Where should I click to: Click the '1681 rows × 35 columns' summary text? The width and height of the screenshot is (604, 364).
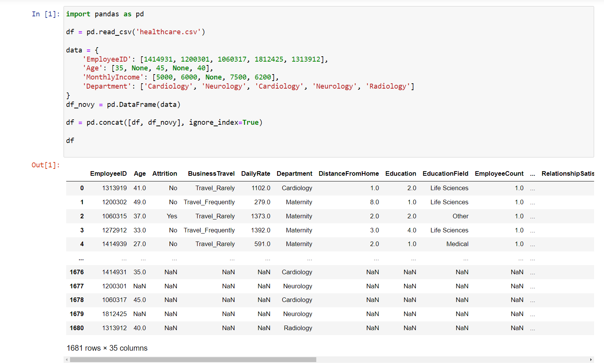click(107, 348)
